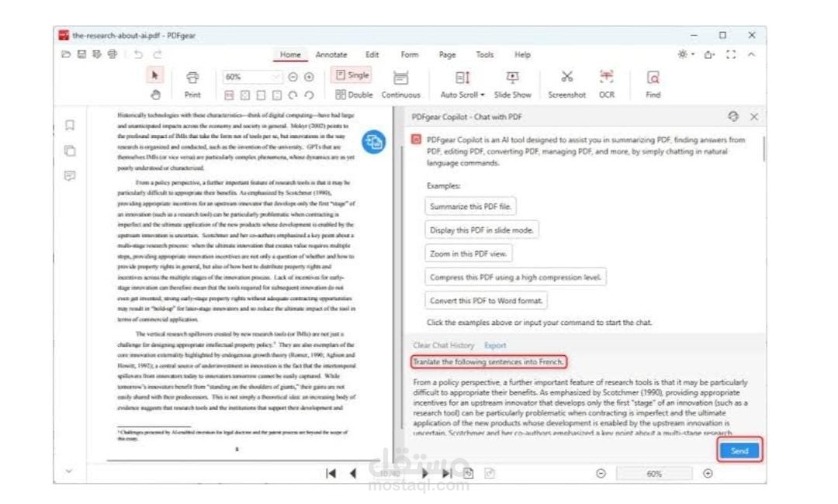
Task: Open the Find tool
Action: point(653,85)
